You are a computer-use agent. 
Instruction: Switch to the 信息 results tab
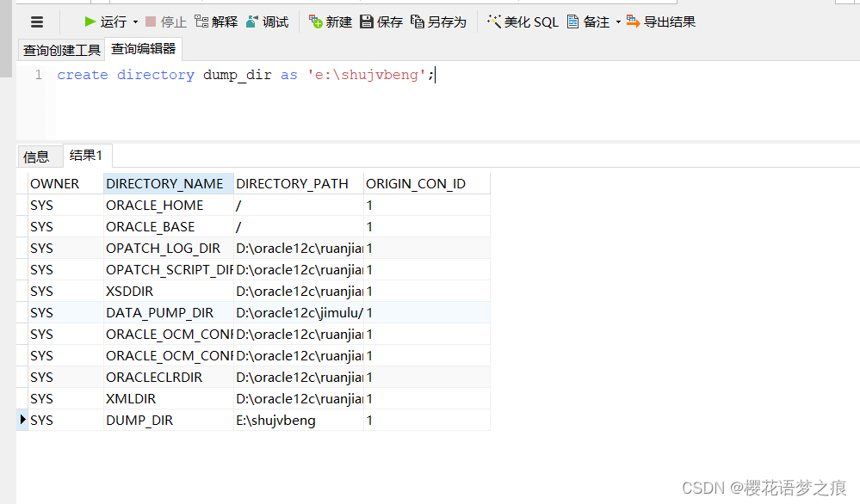coord(38,156)
